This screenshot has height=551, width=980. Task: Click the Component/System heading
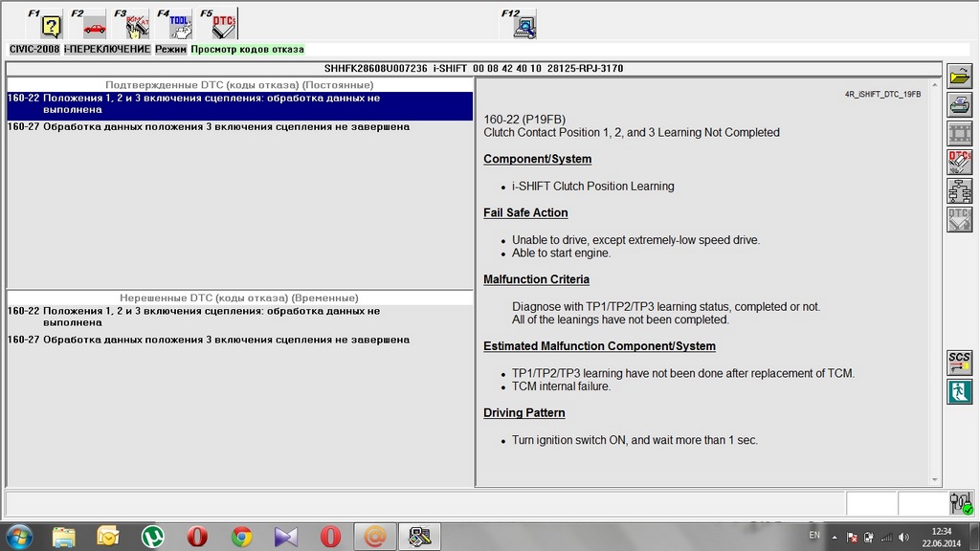tap(538, 160)
